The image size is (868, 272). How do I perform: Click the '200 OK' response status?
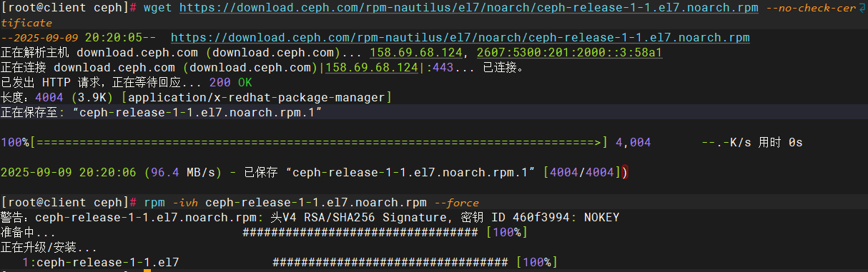pos(230,83)
